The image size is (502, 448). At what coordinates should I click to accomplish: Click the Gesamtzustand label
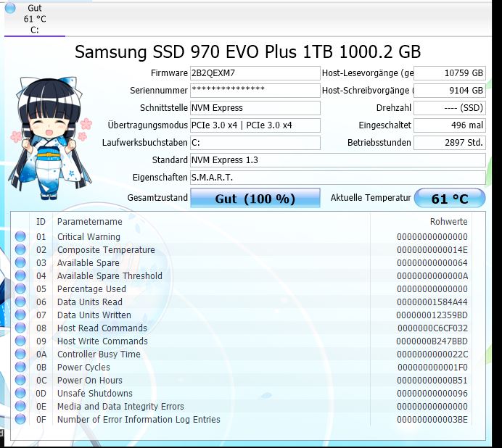(157, 198)
